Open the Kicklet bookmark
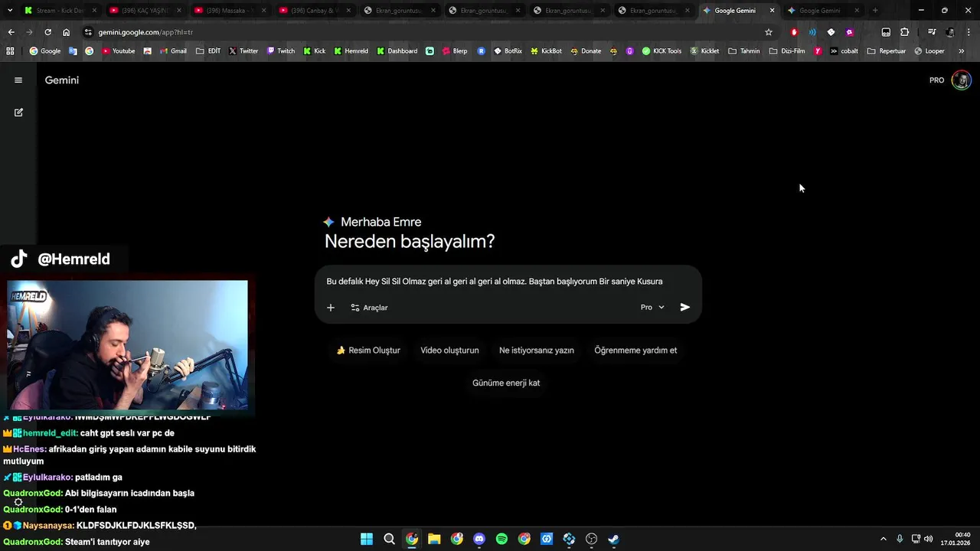The image size is (980, 551). (704, 51)
